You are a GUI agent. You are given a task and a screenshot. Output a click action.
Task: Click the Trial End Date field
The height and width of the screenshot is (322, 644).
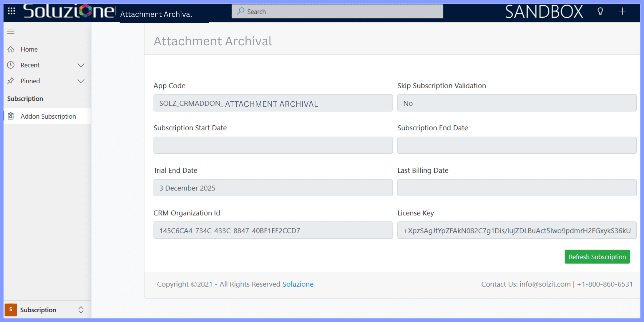(273, 187)
